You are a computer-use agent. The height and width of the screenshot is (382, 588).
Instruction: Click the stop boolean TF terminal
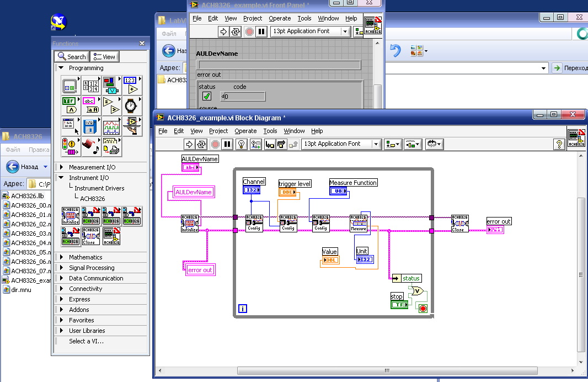coord(399,305)
